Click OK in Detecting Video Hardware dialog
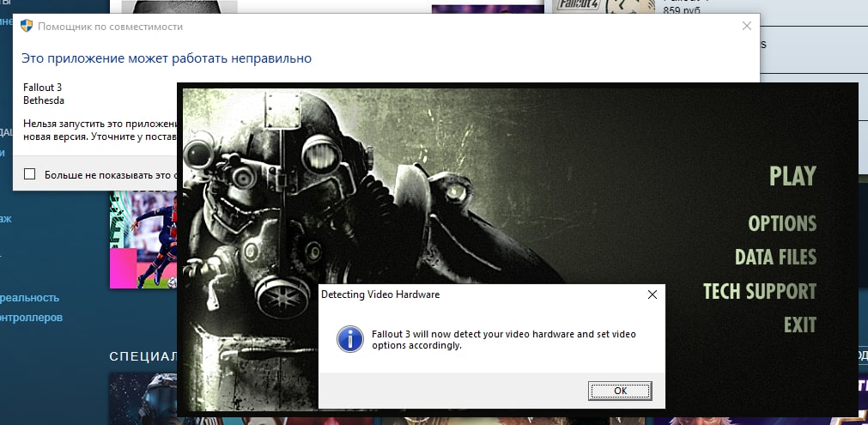The image size is (868, 425). click(x=620, y=391)
